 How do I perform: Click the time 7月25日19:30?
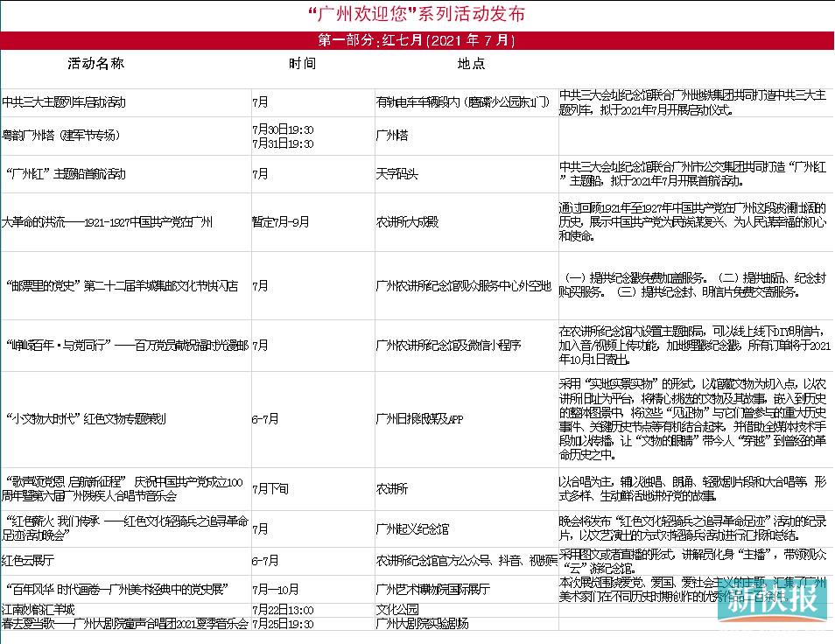pos(283,624)
